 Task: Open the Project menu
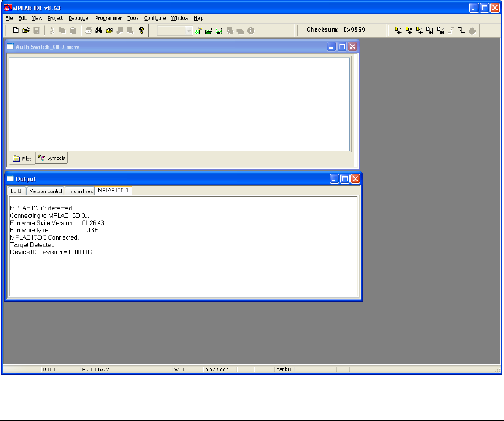[x=55, y=18]
